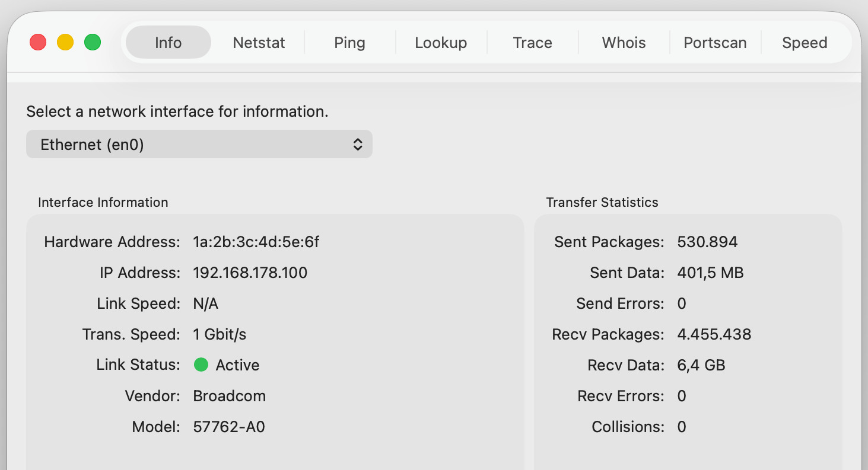Viewport: 868px width, 470px height.
Task: Click the Vendor value Broadcom
Action: pyautogui.click(x=230, y=396)
